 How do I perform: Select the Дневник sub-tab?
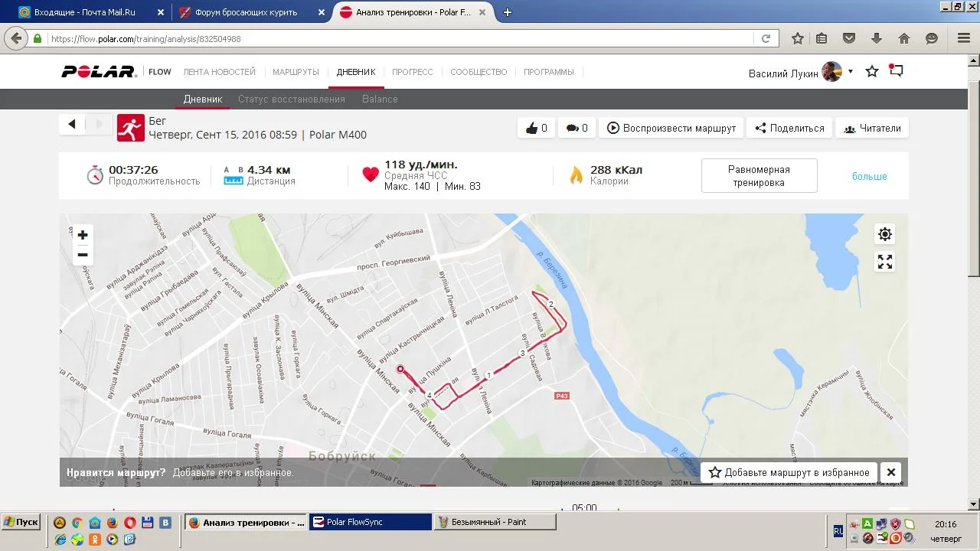point(203,99)
